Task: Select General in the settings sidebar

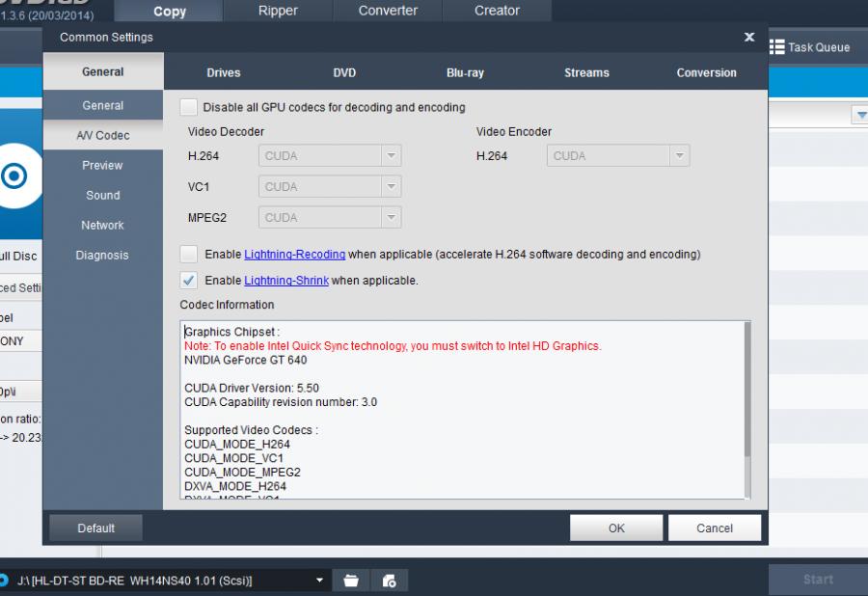Action: [x=103, y=105]
